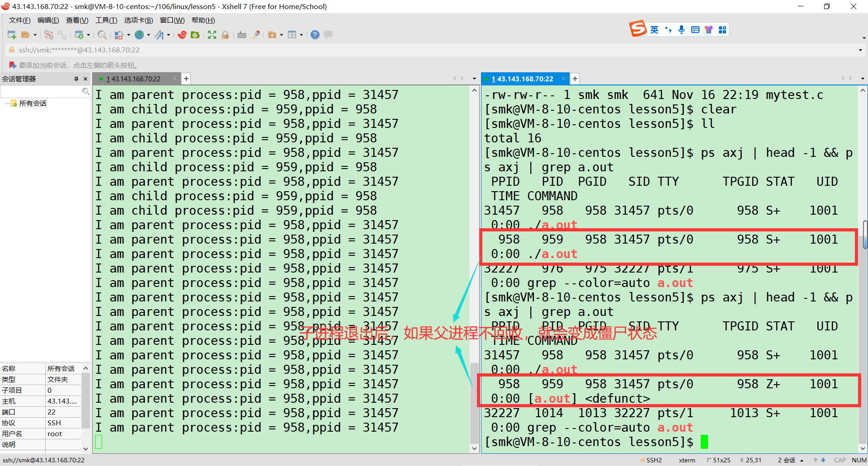Launch Xftp with the red swirl icon
This screenshot has height=466, width=868.
click(x=182, y=35)
